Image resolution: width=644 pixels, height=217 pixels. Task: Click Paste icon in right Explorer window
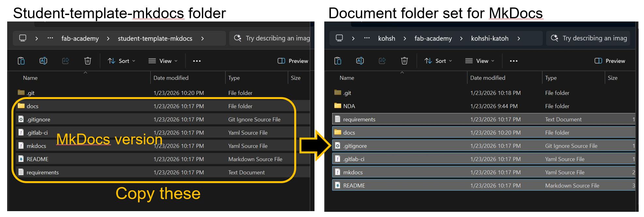pyautogui.click(x=338, y=61)
